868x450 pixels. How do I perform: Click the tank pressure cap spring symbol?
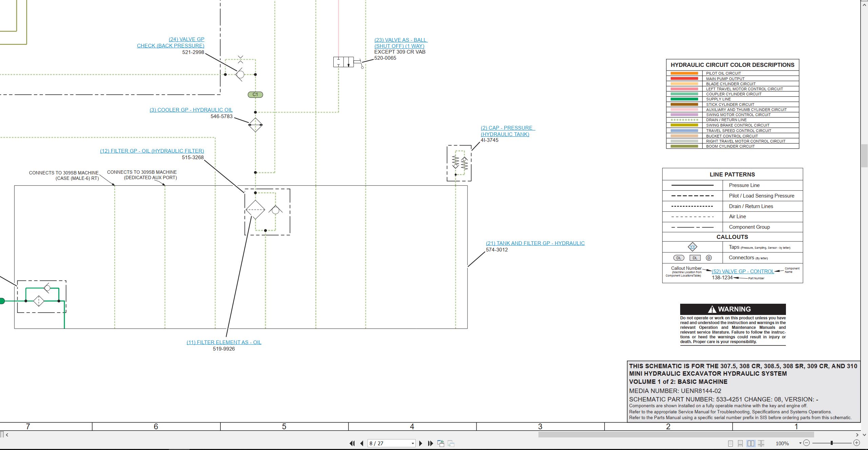tap(460, 163)
